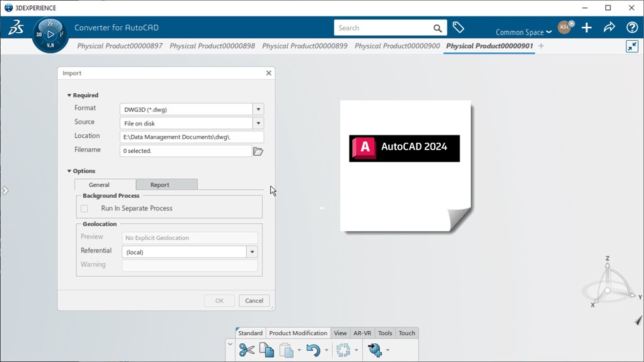Click the Paste clipboard icon
Viewport: 644px width, 362px height.
(x=286, y=351)
